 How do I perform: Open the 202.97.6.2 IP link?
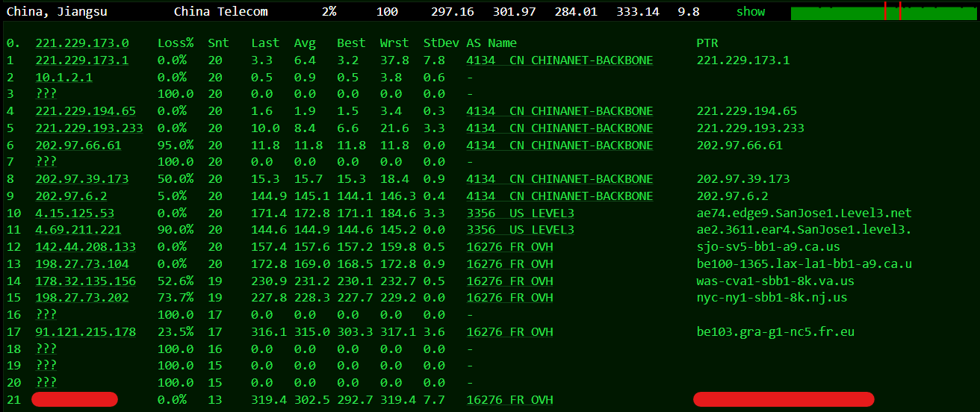tap(72, 196)
